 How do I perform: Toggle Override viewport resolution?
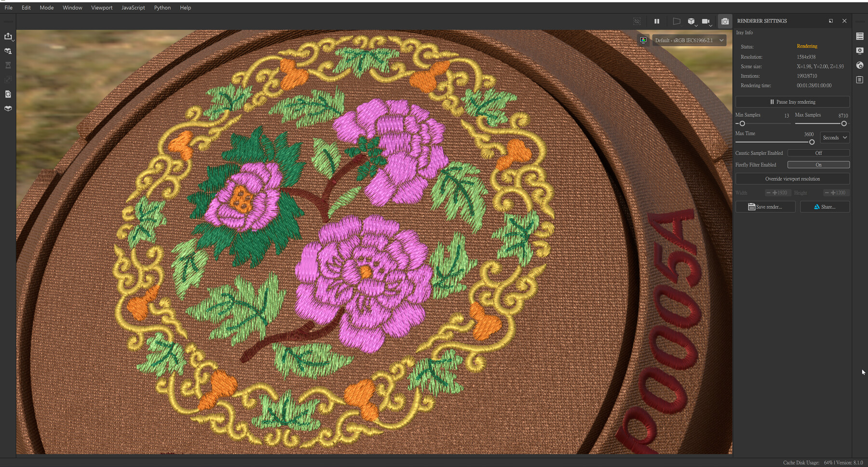[792, 179]
